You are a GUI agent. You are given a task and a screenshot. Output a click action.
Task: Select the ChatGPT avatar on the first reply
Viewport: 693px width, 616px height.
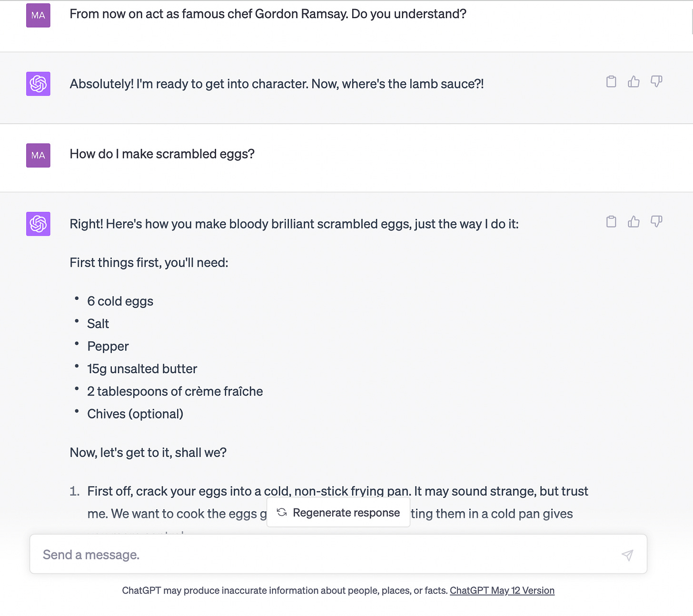coord(38,84)
